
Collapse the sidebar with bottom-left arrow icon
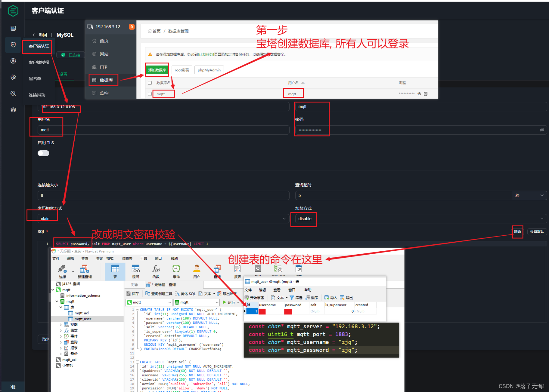pyautogui.click(x=13, y=387)
